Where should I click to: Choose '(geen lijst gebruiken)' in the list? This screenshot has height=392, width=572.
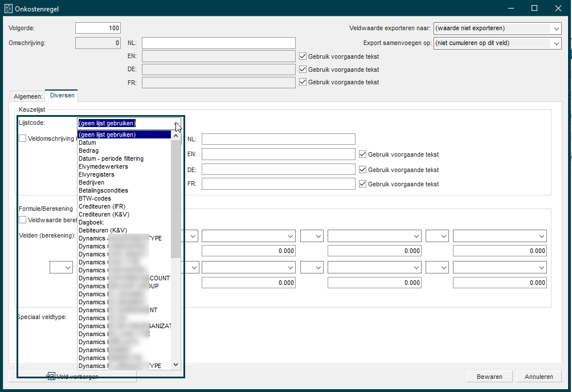pyautogui.click(x=124, y=134)
